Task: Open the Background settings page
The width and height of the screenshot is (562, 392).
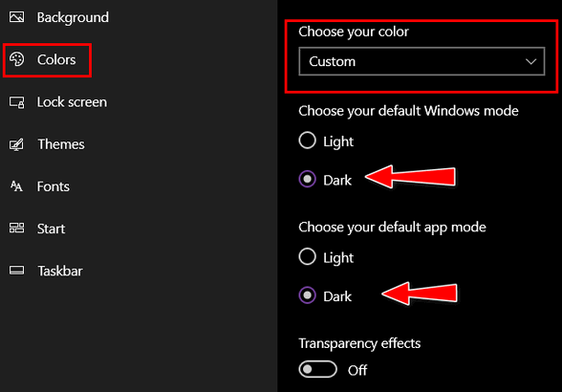Action: (73, 17)
